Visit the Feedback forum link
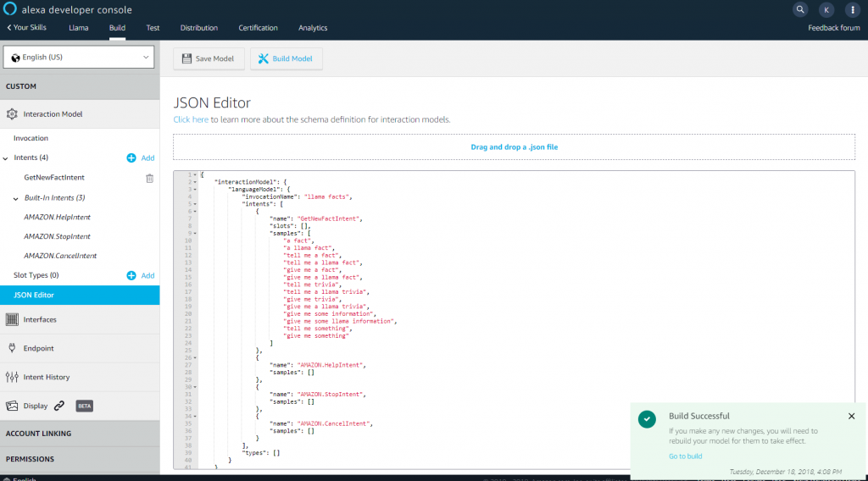 834,28
